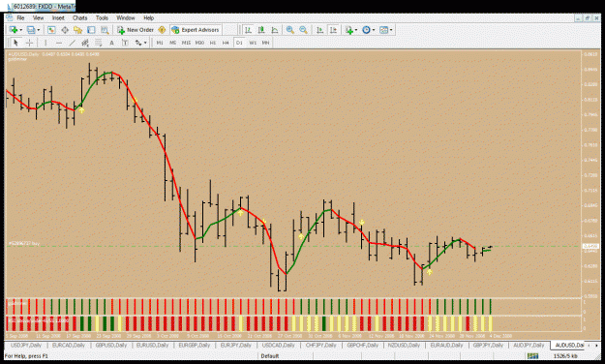Image resolution: width=605 pixels, height=364 pixels.
Task: Select the Vertical Line drawing tool
Action: [x=45, y=43]
